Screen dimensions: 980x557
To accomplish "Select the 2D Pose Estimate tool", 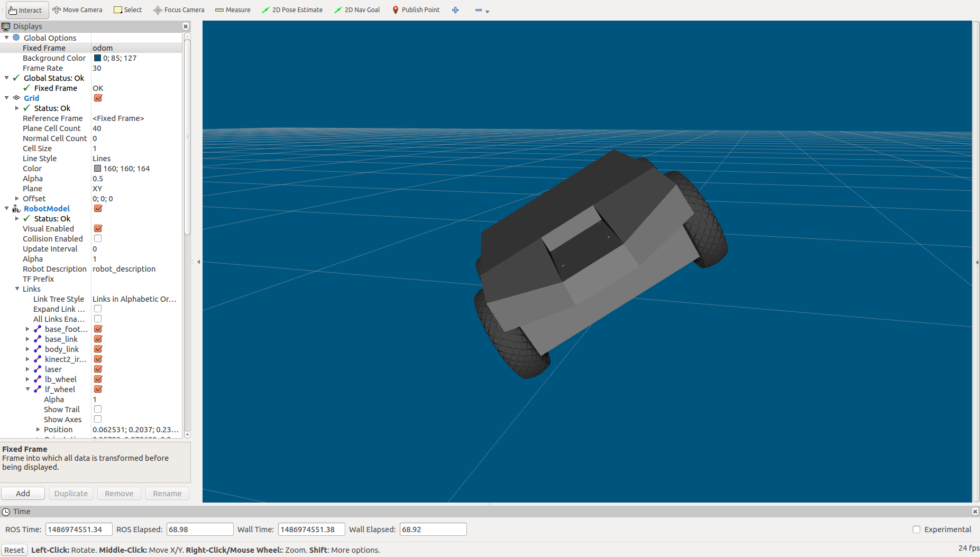I will click(x=292, y=10).
